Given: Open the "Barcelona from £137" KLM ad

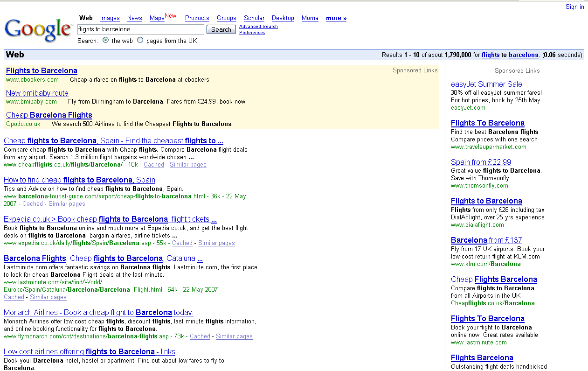Looking at the screenshot, I should [486, 240].
